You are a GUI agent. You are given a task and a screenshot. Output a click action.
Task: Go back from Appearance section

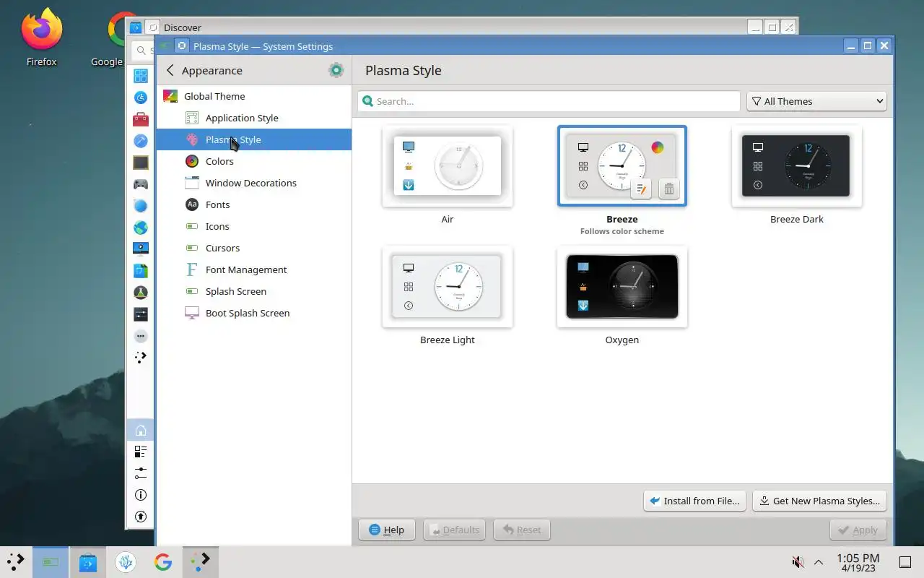[x=170, y=70]
